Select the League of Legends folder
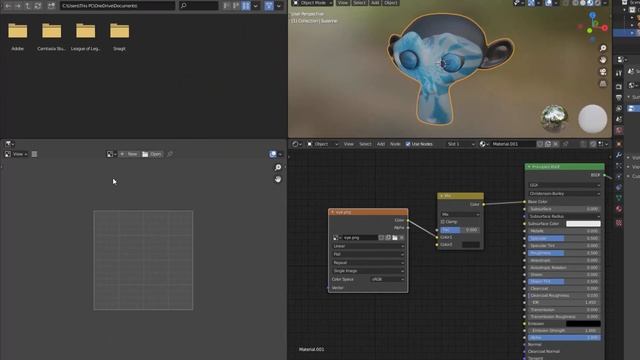Screen dimensions: 640x360 (85, 37)
